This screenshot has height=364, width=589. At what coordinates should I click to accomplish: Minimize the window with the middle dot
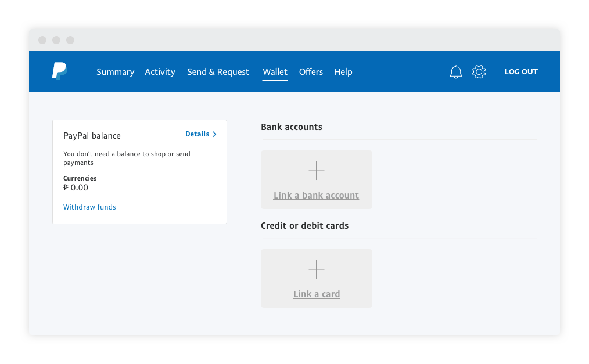(56, 40)
